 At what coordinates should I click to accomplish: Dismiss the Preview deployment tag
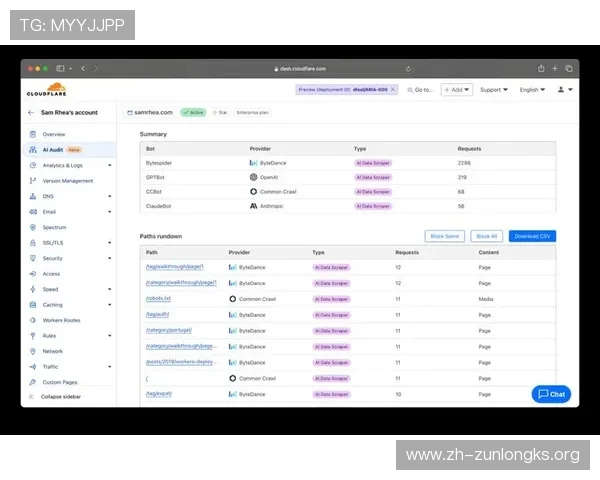(393, 89)
